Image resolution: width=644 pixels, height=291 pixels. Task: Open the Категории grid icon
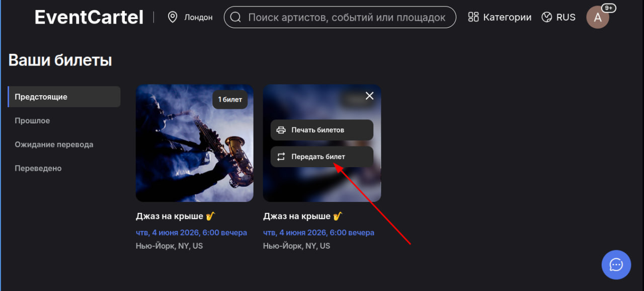(473, 17)
